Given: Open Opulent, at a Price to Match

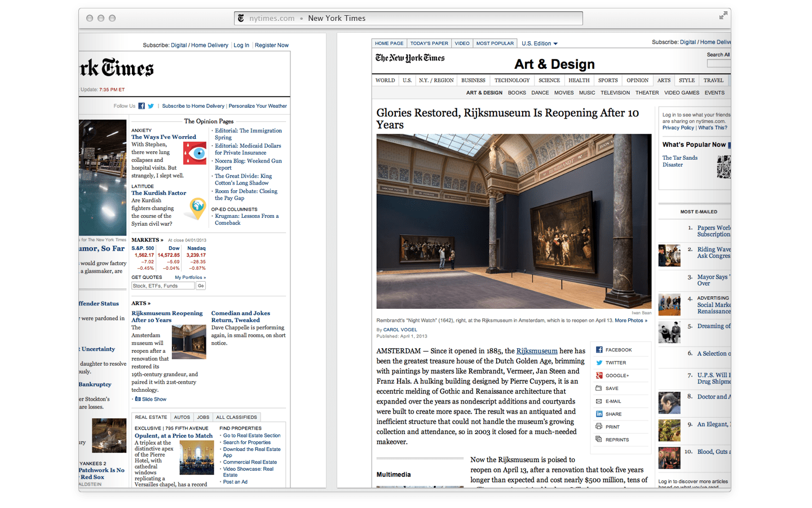Looking at the screenshot, I should (174, 436).
